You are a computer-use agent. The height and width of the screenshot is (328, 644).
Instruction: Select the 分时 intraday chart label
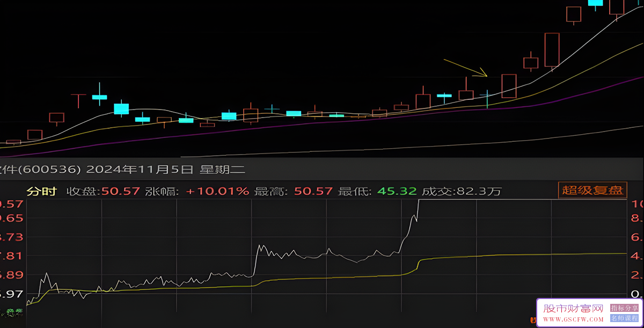tap(42, 191)
